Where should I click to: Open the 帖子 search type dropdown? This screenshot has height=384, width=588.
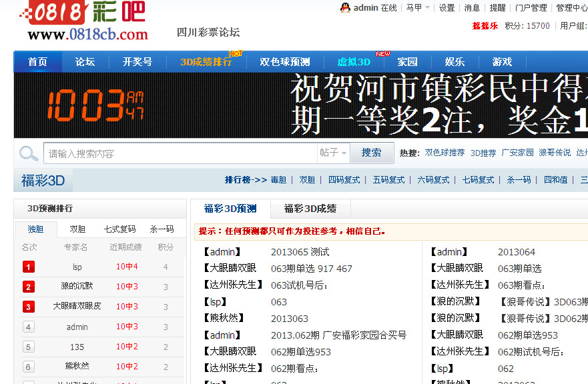(x=333, y=153)
